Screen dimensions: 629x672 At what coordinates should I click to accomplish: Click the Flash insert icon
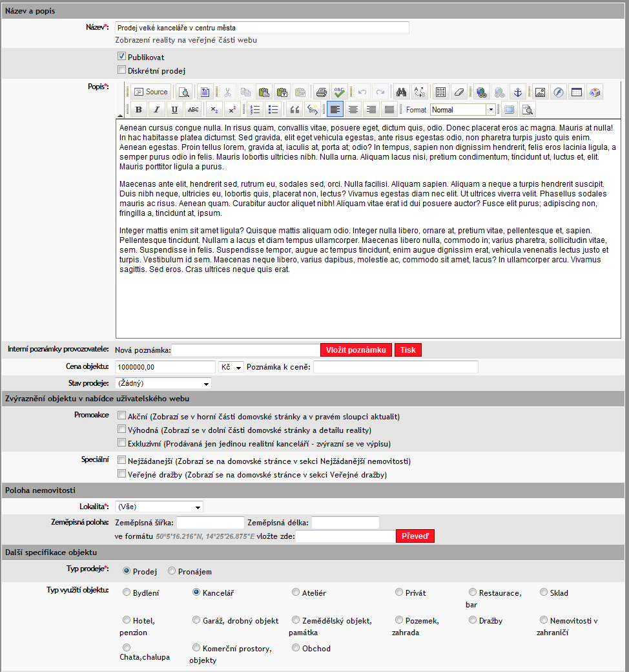pyautogui.click(x=559, y=92)
